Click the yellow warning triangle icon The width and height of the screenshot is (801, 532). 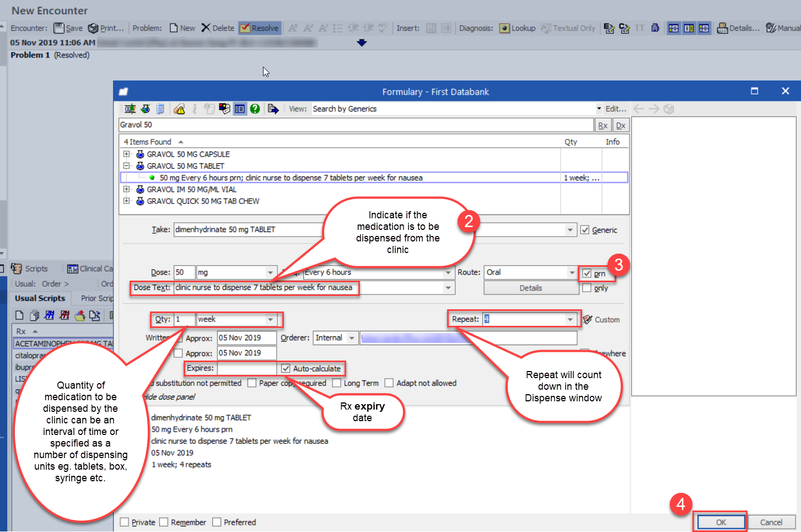[179, 109]
